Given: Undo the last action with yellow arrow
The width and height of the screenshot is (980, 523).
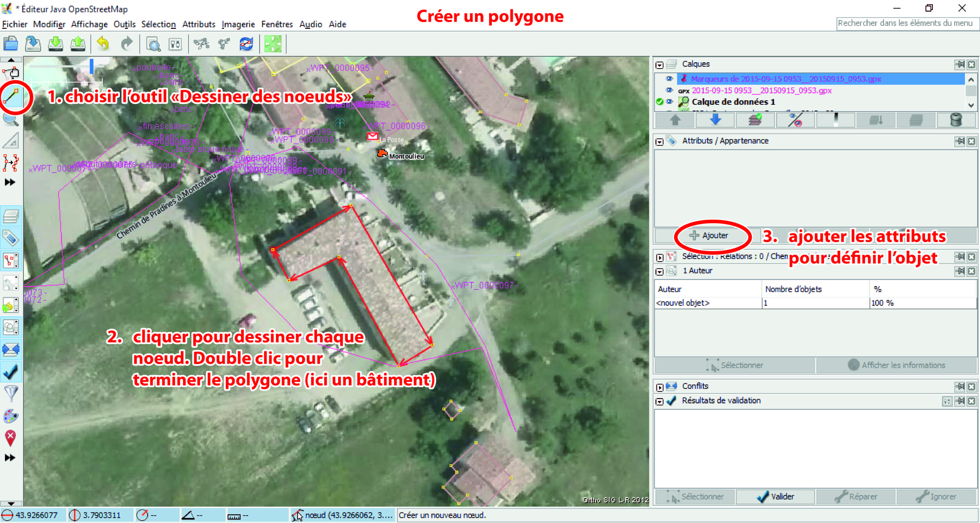Looking at the screenshot, I should coord(103,44).
